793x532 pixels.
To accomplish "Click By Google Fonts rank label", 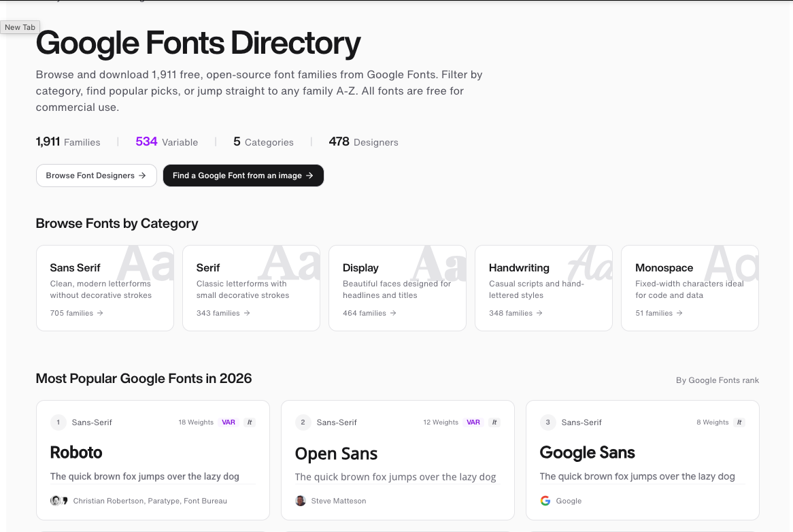I will click(x=717, y=380).
